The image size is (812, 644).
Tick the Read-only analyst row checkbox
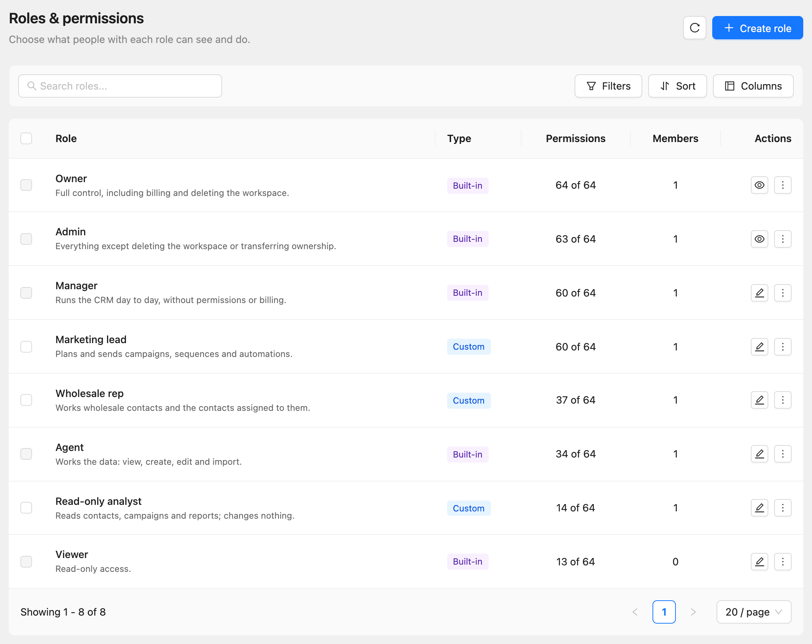(x=26, y=508)
